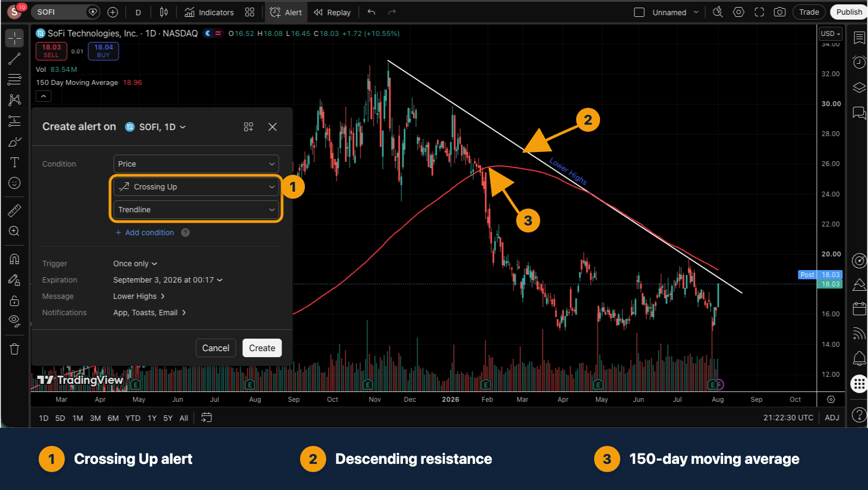Click the 18.04 BUY button
The height and width of the screenshot is (490, 868).
point(103,51)
